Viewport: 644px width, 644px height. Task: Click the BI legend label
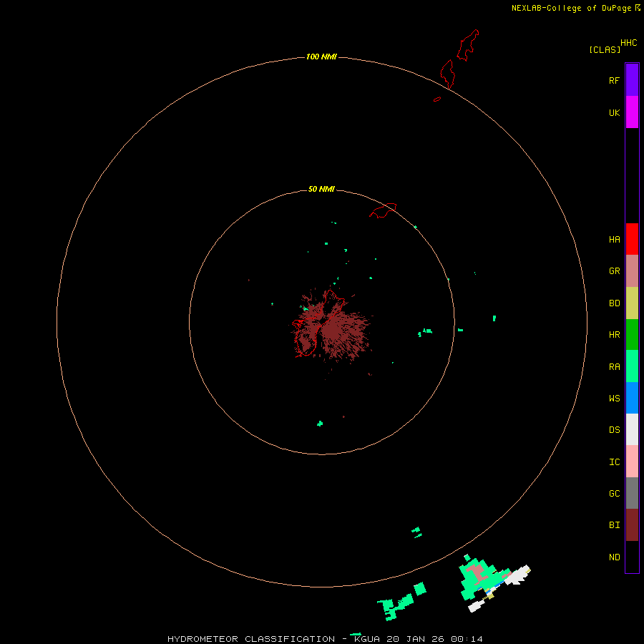point(615,525)
